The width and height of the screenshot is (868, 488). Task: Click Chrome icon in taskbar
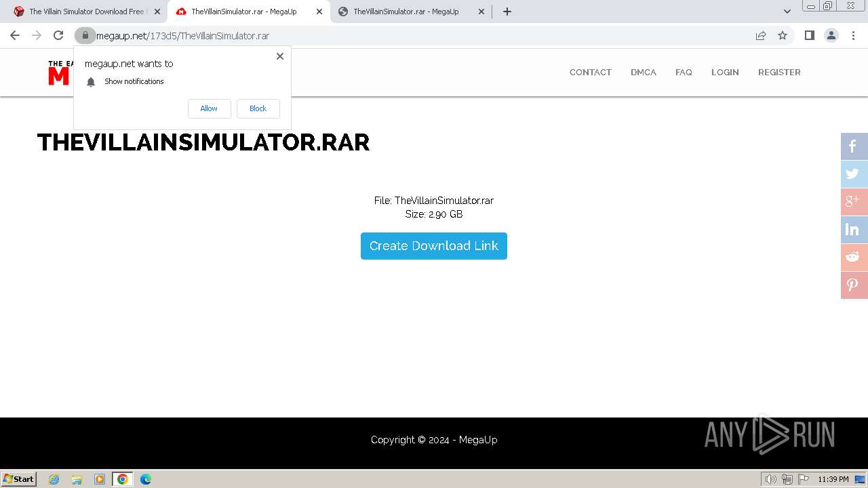[123, 479]
